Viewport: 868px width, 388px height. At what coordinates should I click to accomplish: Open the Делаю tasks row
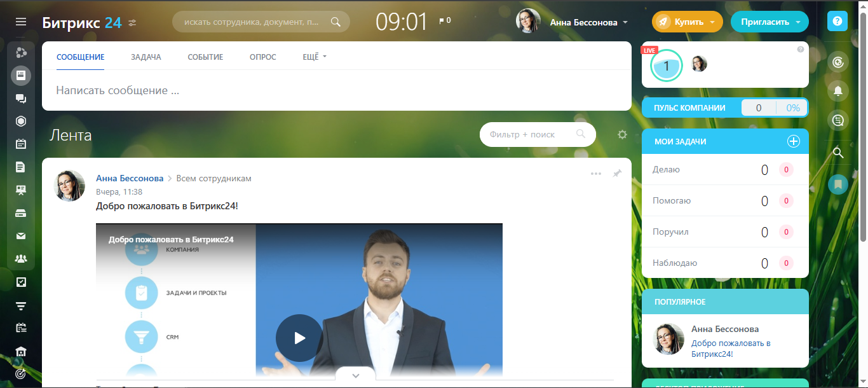tap(725, 169)
